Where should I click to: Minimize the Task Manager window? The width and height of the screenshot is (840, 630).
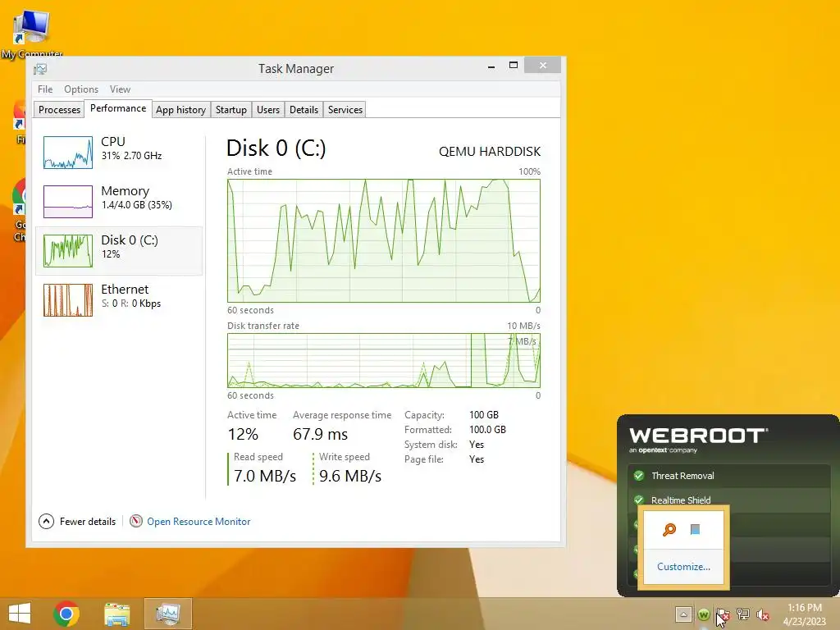[x=491, y=66]
